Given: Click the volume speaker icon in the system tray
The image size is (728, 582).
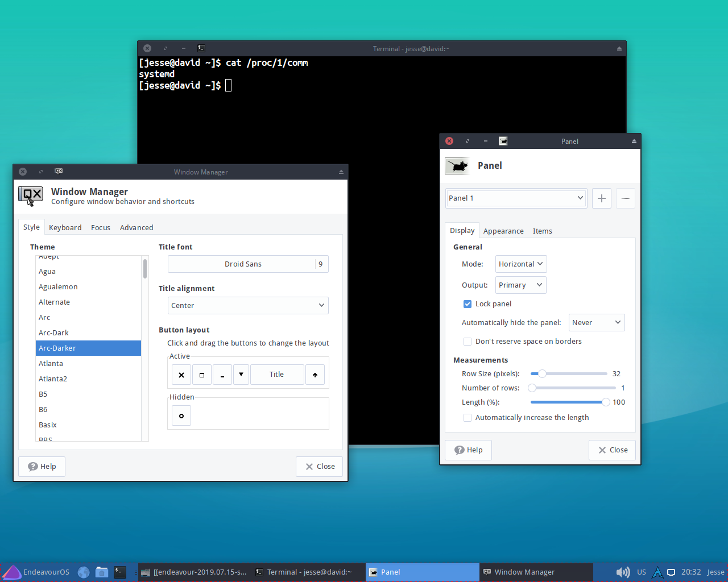Looking at the screenshot, I should click(623, 572).
